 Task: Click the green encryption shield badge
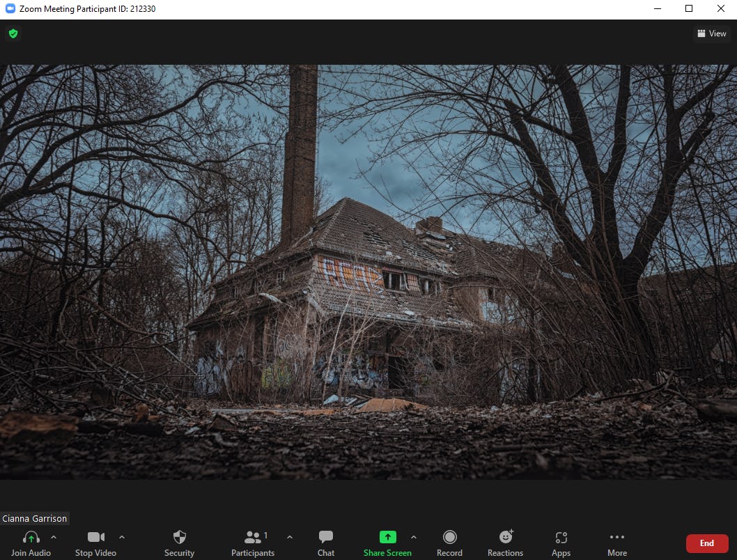pyautogui.click(x=13, y=33)
